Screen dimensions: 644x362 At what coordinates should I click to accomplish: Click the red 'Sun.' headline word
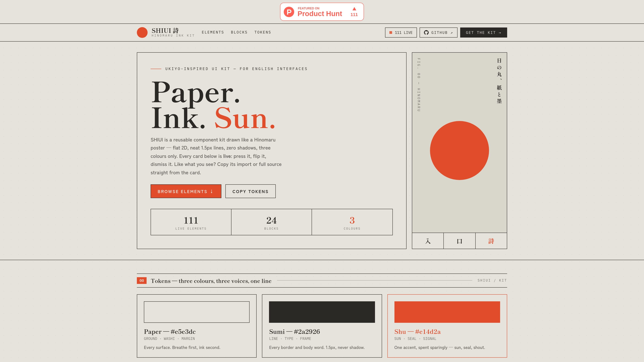click(x=245, y=118)
